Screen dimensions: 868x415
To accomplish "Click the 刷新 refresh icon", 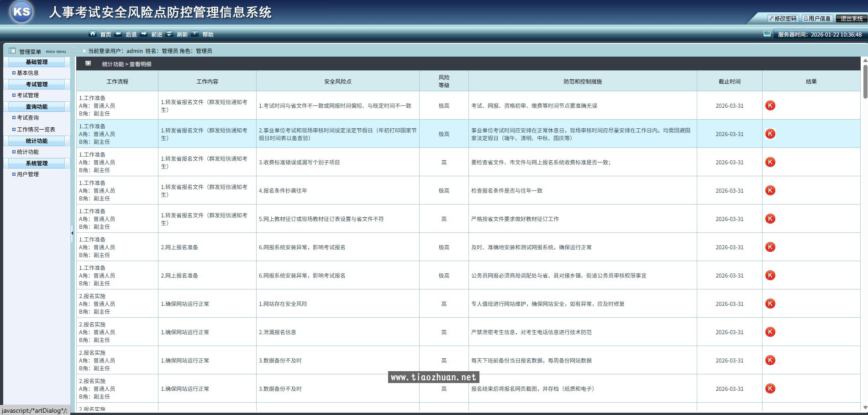I will coord(169,33).
